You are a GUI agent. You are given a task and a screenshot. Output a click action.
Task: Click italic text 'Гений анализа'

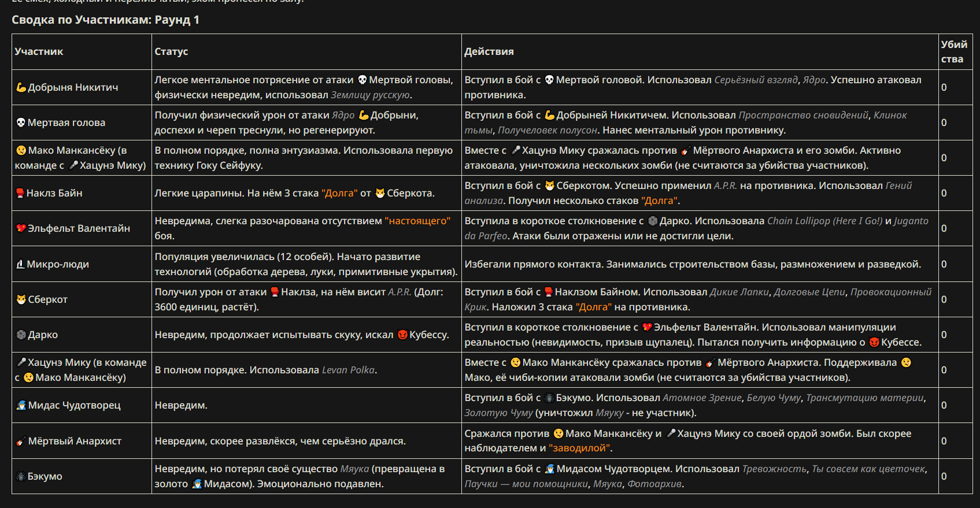(x=688, y=193)
